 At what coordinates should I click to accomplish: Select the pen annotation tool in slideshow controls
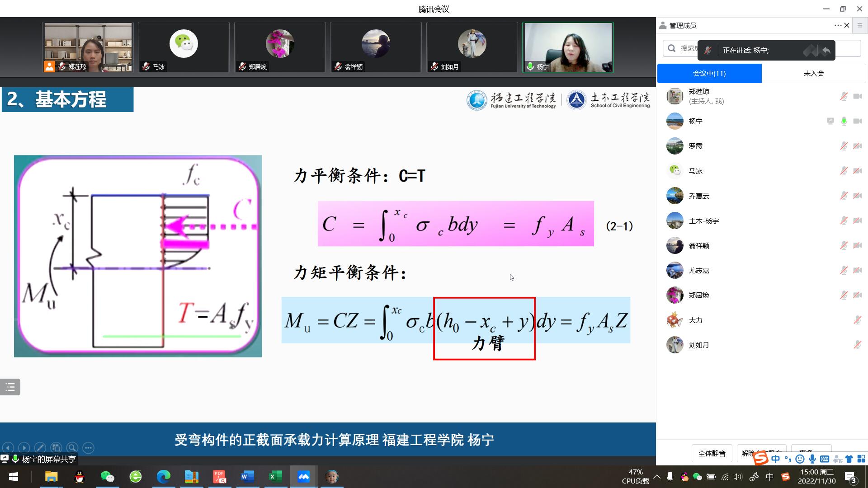(x=40, y=448)
